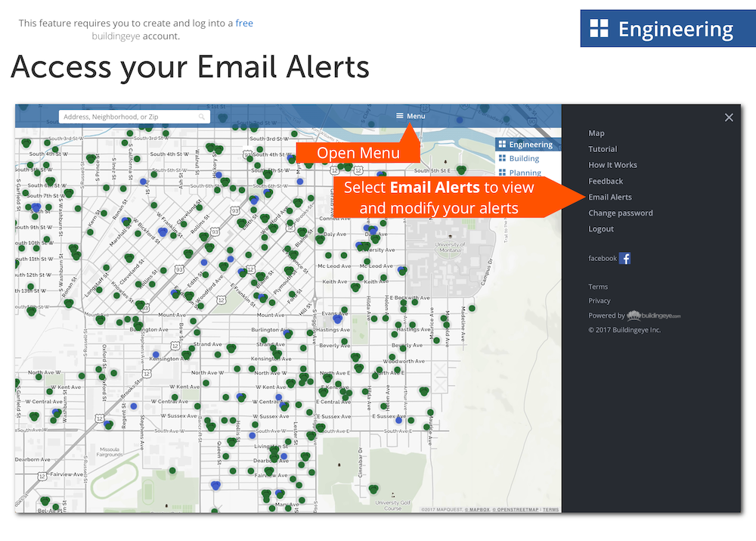Click the grid icon next to Building
This screenshot has width=756, height=541.
click(502, 158)
